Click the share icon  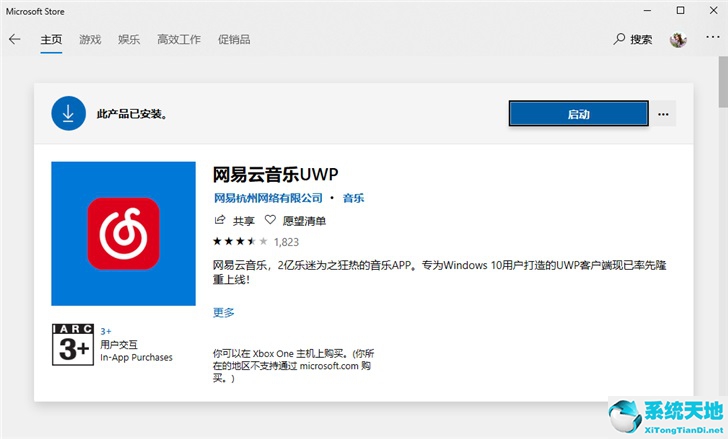(x=220, y=220)
